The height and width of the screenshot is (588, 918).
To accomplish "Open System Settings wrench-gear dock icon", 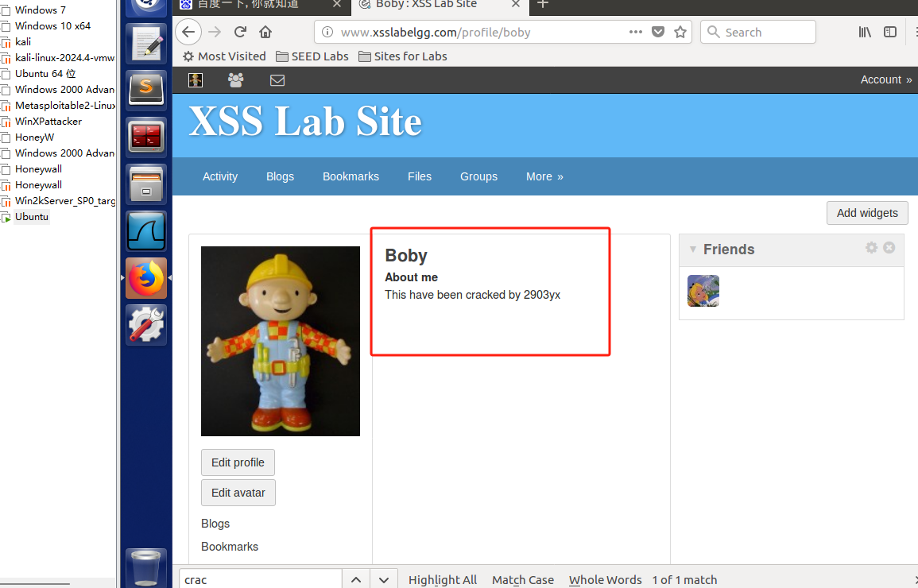I will tap(146, 325).
